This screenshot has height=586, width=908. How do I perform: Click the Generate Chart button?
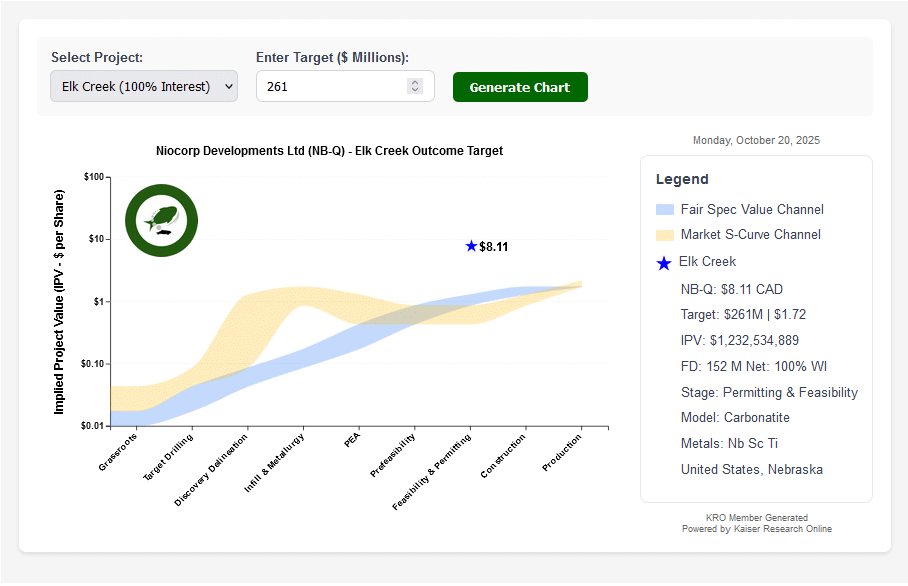coord(520,87)
